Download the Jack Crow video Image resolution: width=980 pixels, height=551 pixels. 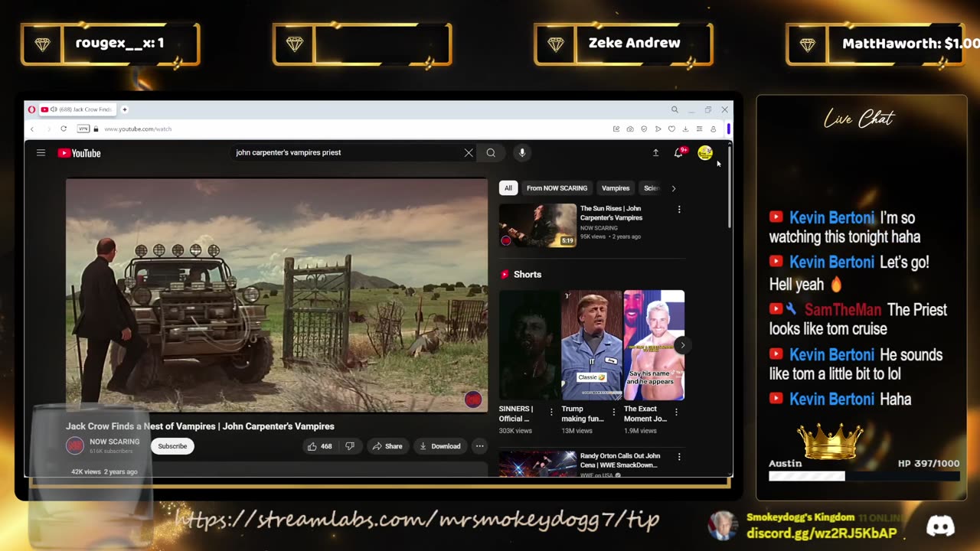point(440,446)
